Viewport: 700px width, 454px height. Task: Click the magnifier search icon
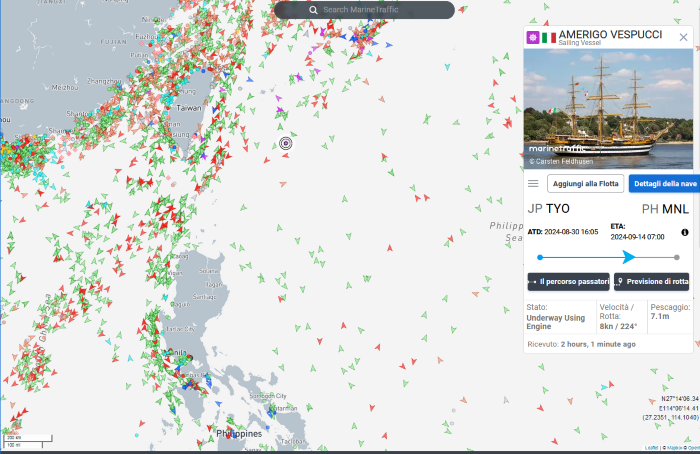pyautogui.click(x=313, y=10)
